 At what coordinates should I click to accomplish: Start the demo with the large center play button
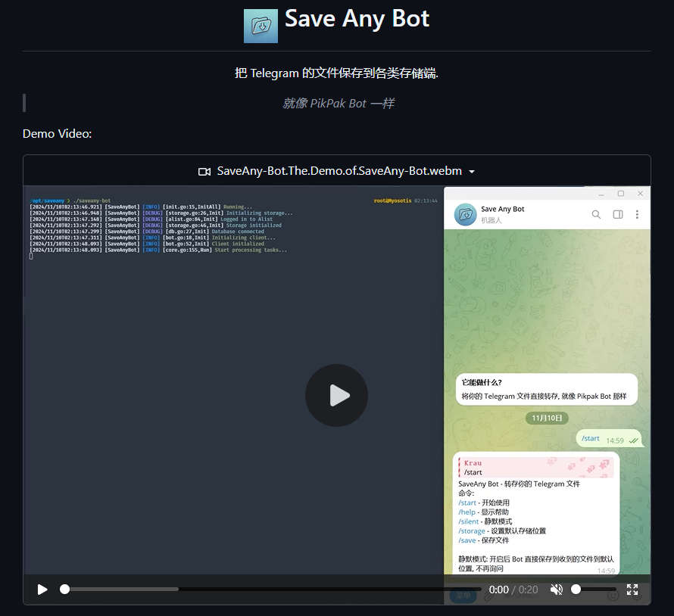coord(336,395)
